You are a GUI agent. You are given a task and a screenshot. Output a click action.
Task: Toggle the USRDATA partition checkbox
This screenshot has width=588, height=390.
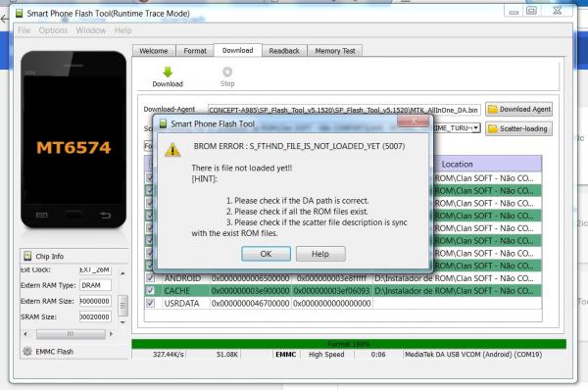[x=150, y=303]
